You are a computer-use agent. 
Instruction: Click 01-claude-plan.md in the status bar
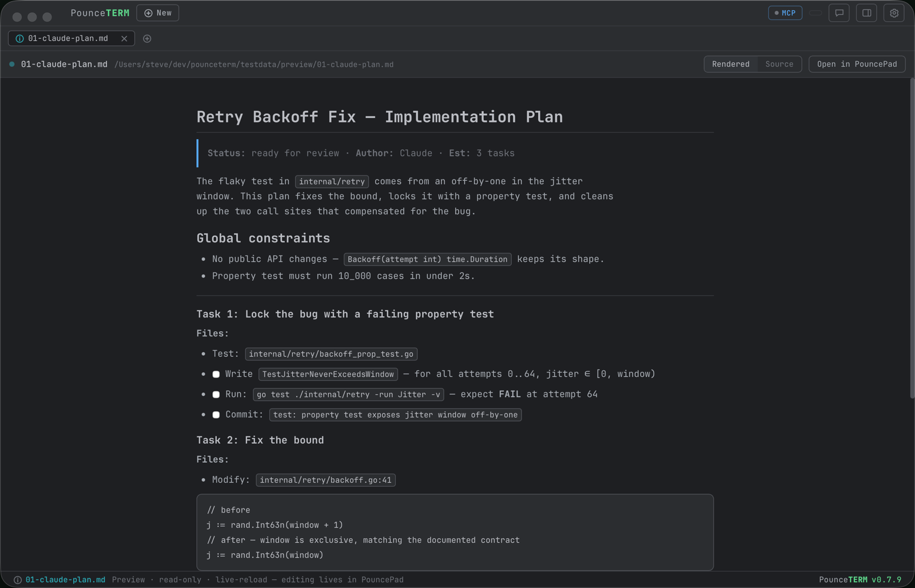(65, 579)
